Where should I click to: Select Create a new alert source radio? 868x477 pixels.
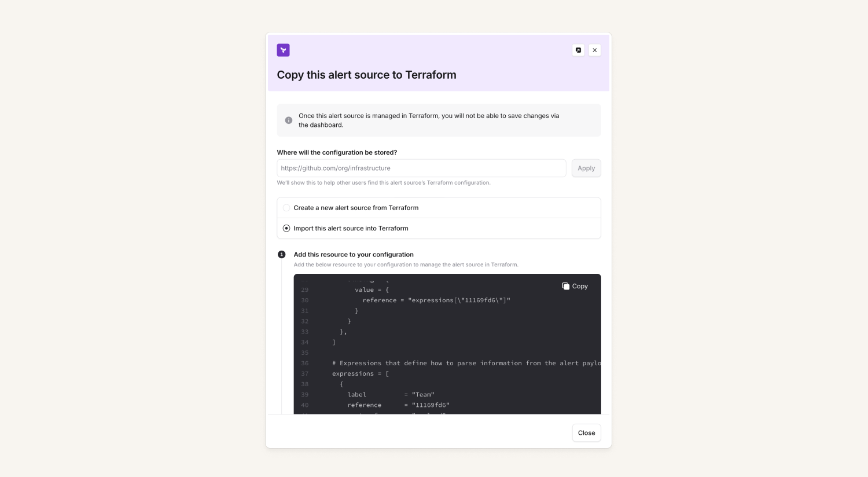click(x=286, y=208)
